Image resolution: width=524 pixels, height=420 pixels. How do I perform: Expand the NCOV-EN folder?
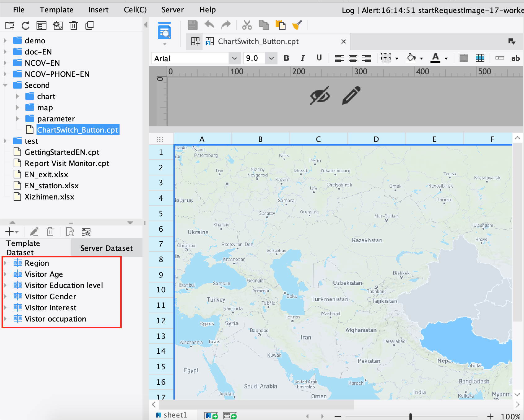5,63
